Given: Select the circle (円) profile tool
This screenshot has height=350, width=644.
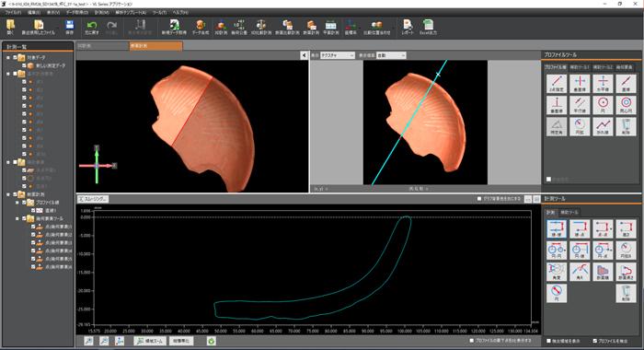Looking at the screenshot, I should pyautogui.click(x=603, y=105).
